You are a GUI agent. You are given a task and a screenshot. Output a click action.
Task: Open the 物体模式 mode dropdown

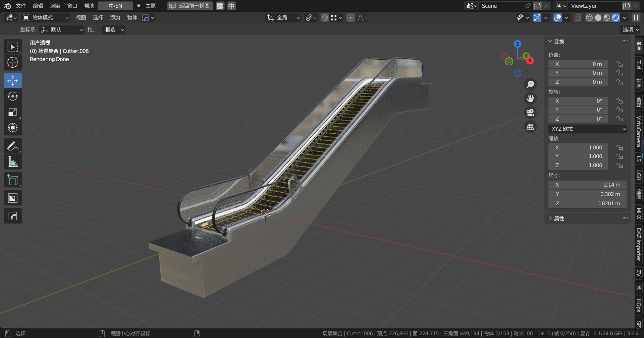click(46, 18)
